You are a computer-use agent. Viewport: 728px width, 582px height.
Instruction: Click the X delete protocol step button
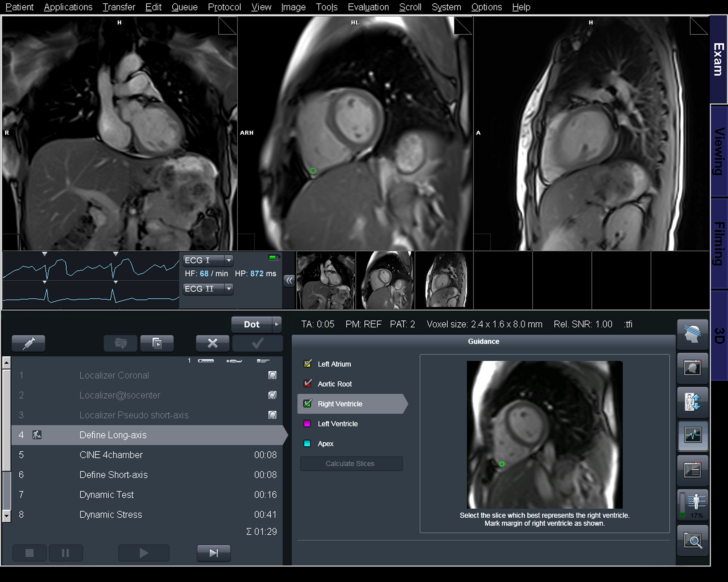212,344
